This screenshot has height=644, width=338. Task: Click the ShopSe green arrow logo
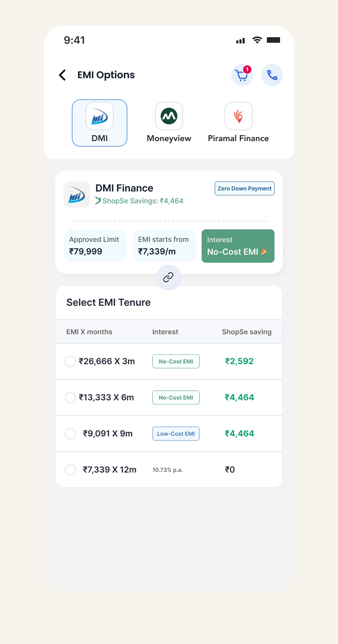(x=98, y=201)
